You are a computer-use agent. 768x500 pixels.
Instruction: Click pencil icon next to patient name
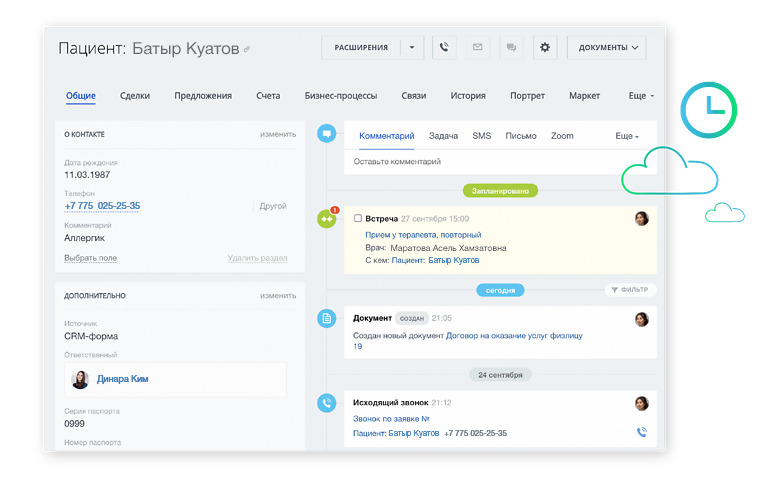coord(247,49)
